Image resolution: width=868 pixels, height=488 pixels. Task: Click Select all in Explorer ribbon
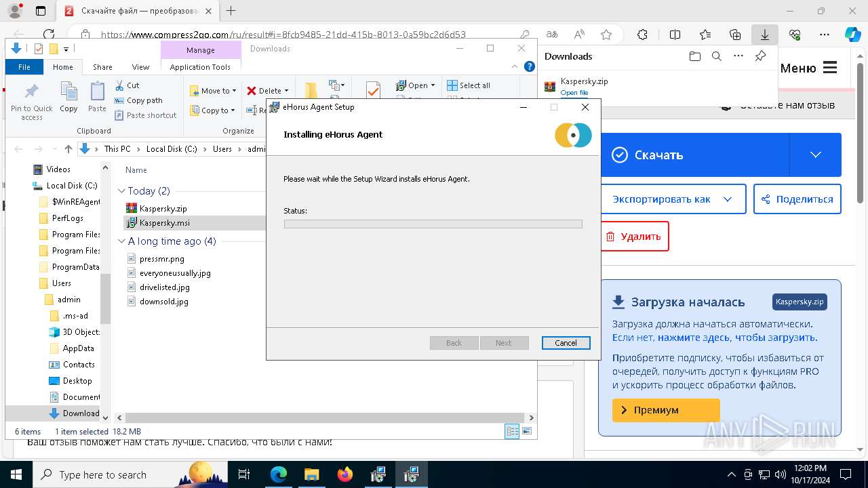pos(469,85)
